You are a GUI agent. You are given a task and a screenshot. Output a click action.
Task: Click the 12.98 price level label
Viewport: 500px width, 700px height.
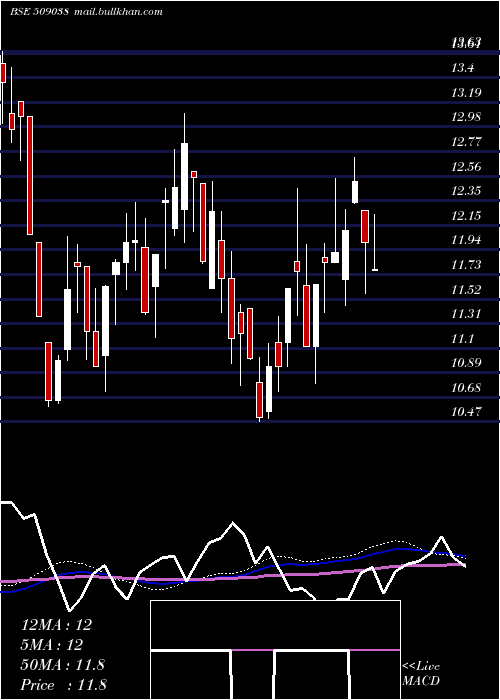467,117
